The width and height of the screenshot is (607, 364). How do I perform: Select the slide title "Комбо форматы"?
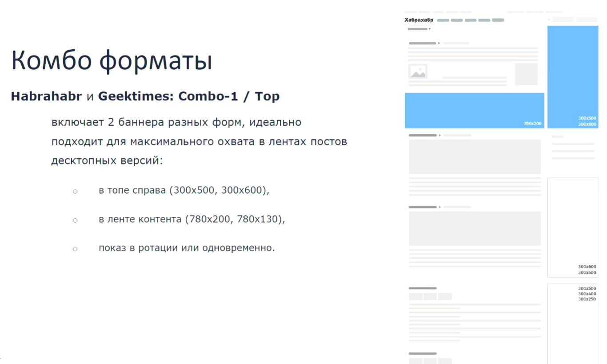tap(112, 60)
